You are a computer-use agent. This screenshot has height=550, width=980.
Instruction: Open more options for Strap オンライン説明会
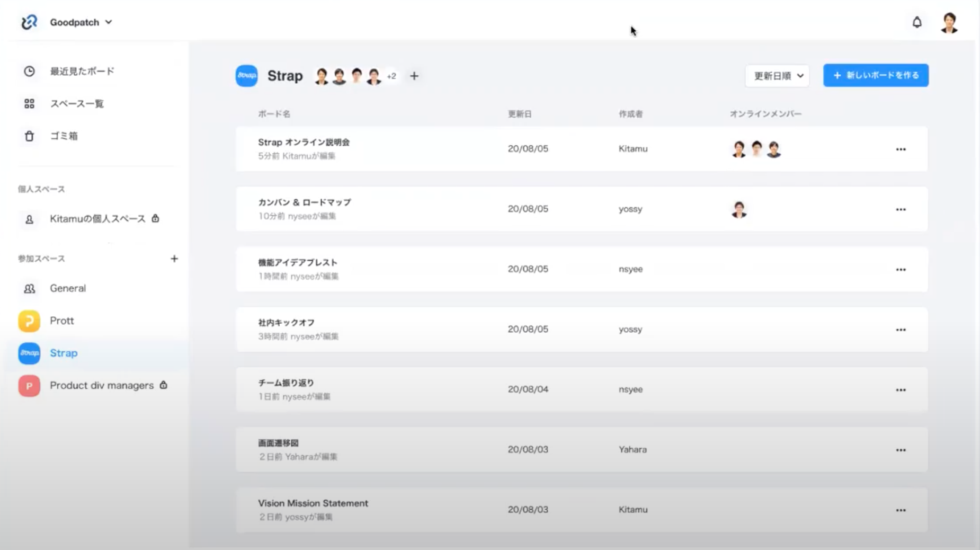click(901, 149)
